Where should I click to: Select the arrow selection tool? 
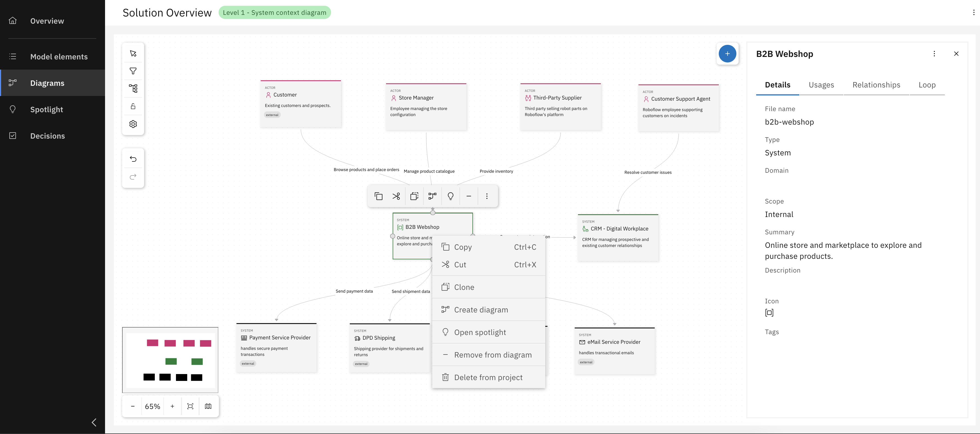(x=133, y=53)
